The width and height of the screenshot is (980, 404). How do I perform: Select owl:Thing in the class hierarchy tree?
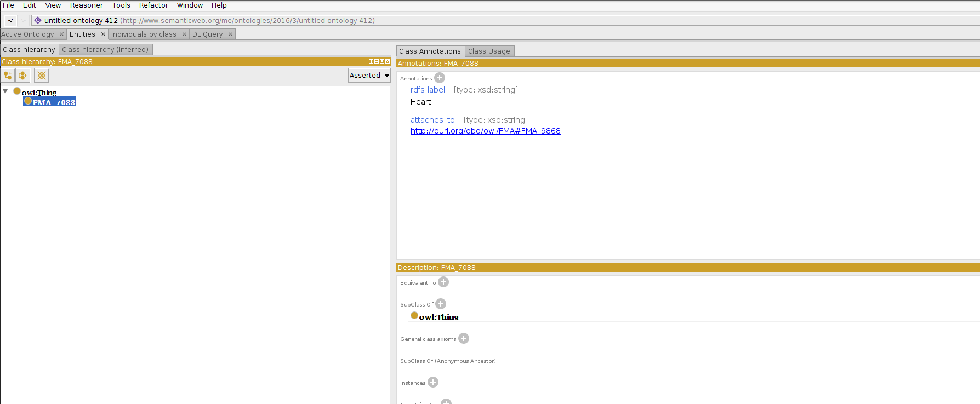pos(39,93)
